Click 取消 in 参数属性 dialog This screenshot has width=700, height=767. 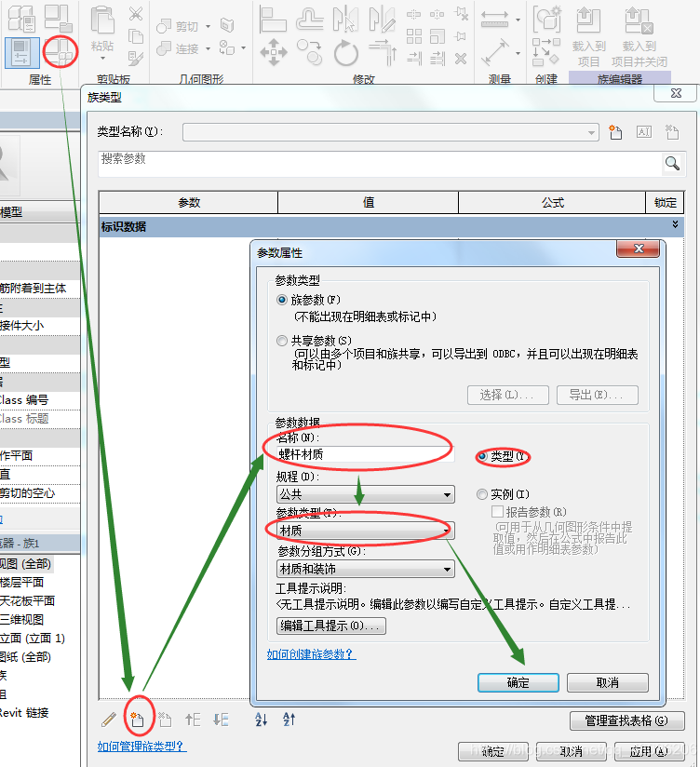click(608, 682)
